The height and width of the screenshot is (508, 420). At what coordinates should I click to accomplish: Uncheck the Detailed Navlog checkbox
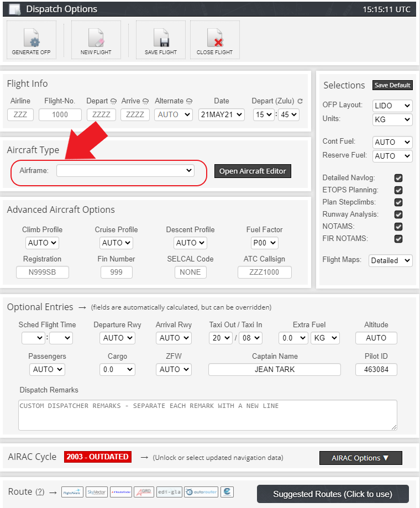tap(398, 178)
